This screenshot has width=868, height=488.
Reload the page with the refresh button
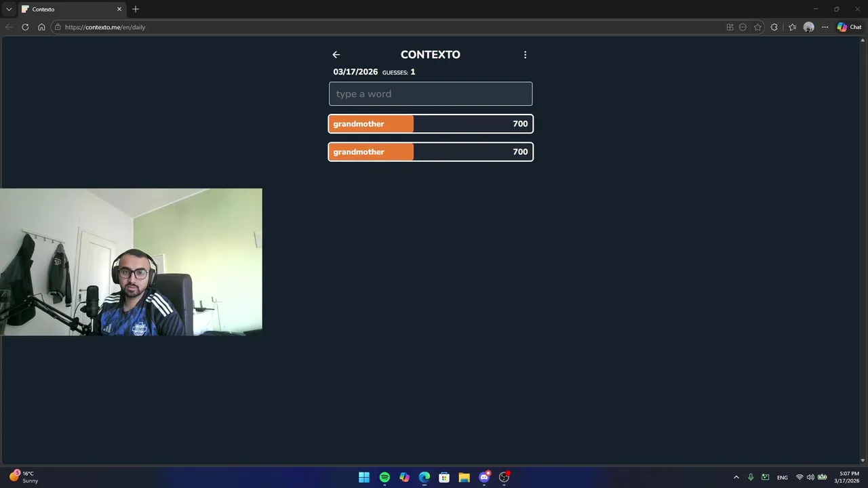tap(25, 27)
